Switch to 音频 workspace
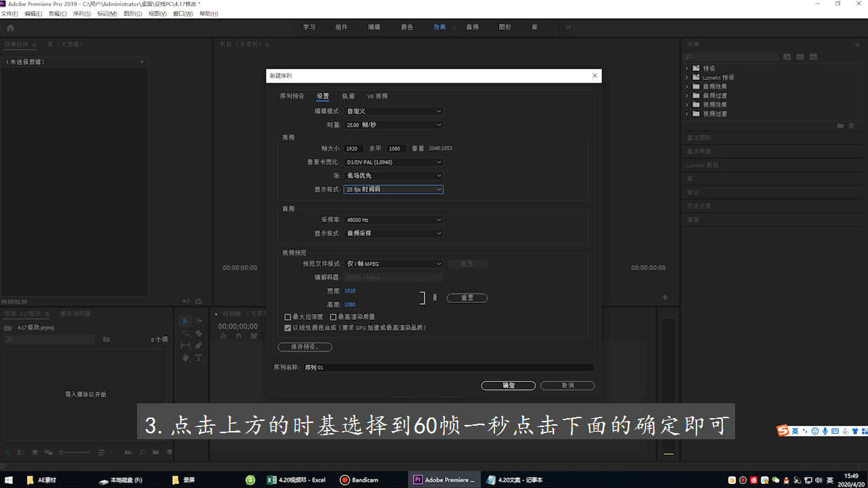The image size is (868, 488). click(472, 27)
